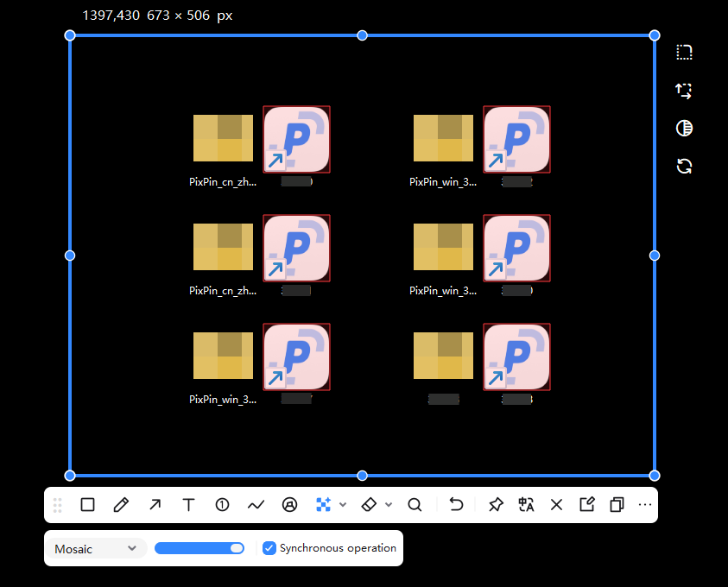Screen dimensions: 728x587
Task: Open the Mosaic tool options arrow
Action: click(343, 504)
